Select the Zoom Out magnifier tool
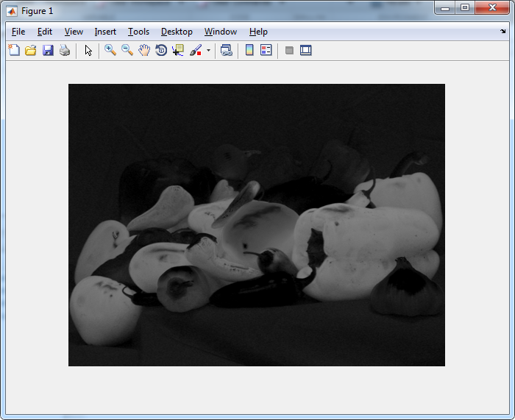 click(127, 51)
